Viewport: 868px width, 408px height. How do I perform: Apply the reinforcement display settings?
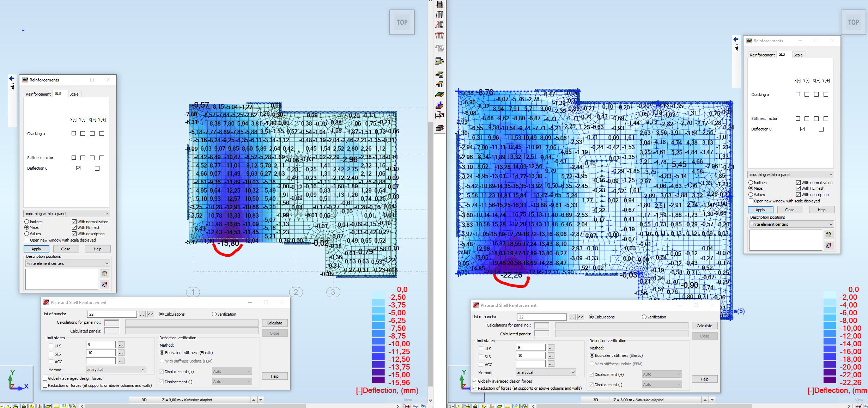pos(36,249)
